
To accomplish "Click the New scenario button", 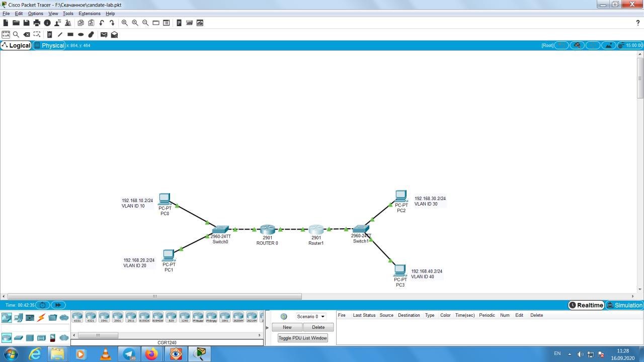I will pos(287,327).
